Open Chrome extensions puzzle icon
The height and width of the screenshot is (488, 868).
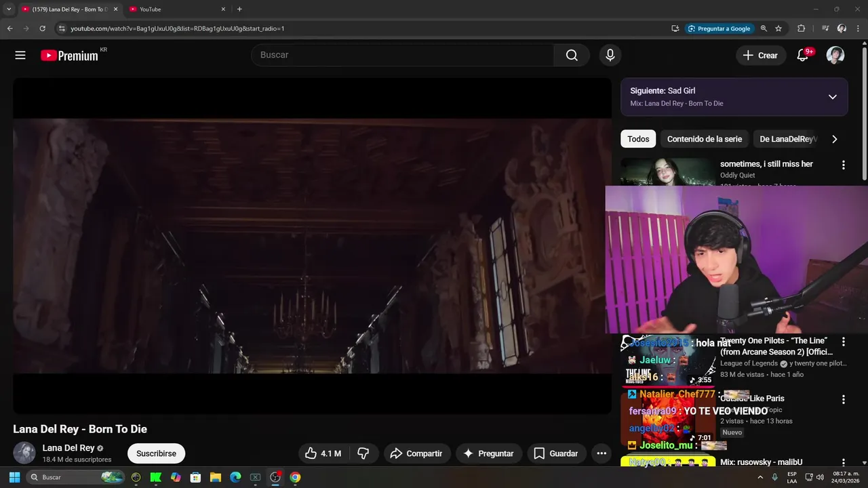(x=802, y=28)
